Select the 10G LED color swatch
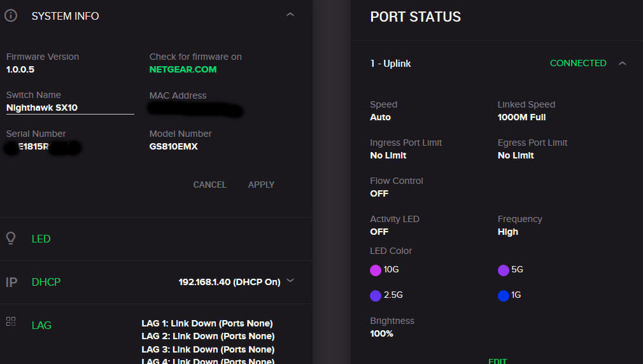Viewport: 643px width, 364px height. coord(376,270)
